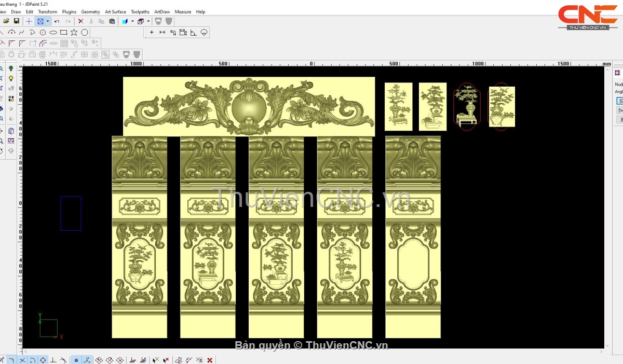The image size is (623, 364).
Task: Select the polygon drawing tool
Action: click(85, 32)
